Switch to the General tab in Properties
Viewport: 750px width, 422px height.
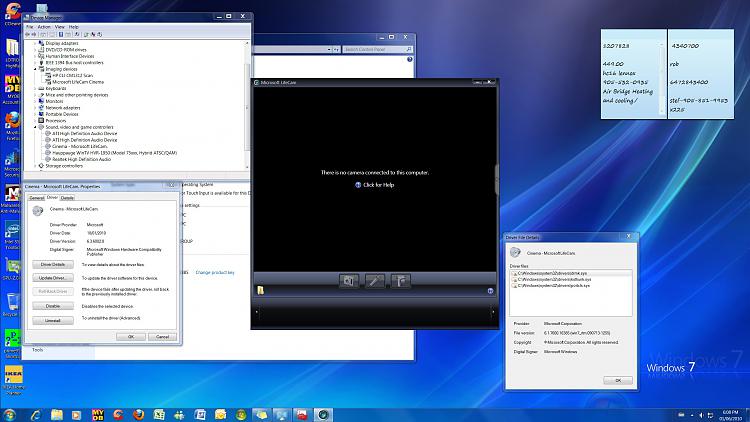coord(36,198)
